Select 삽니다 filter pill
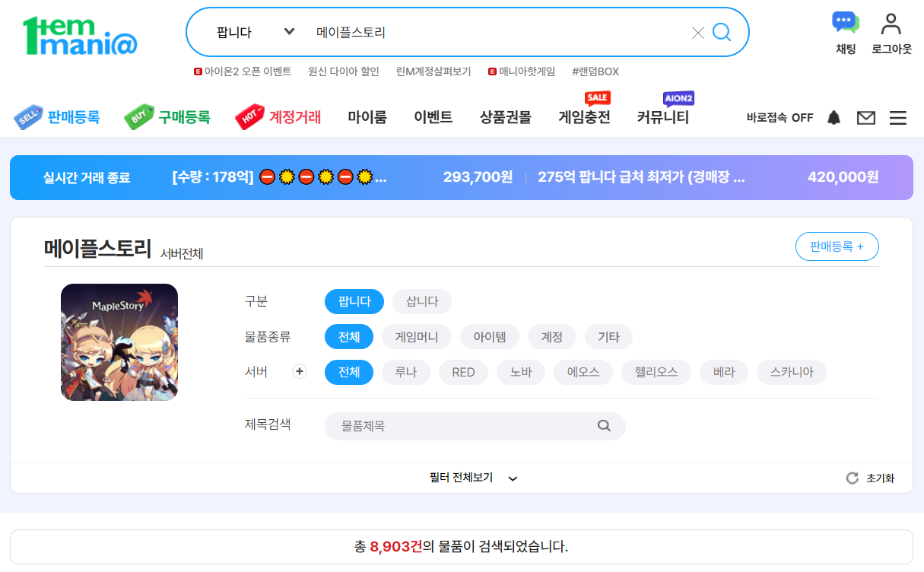 [x=422, y=301]
